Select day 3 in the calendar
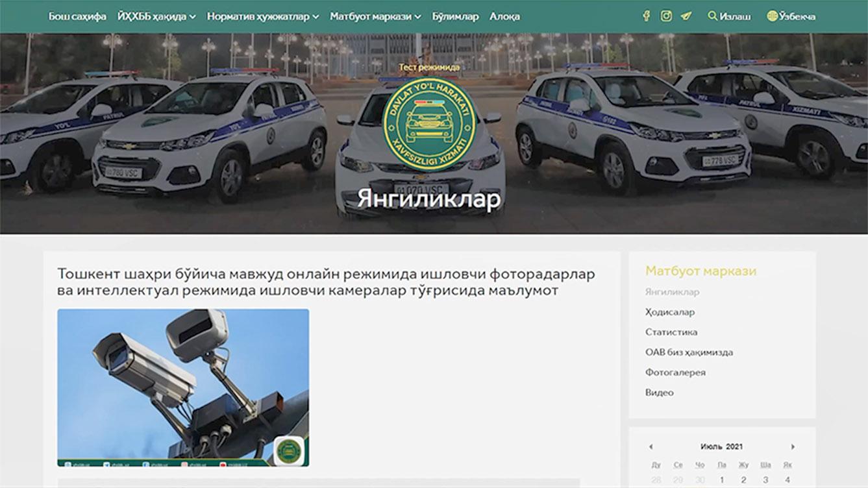Screen dimensions: 868x488 point(765,480)
